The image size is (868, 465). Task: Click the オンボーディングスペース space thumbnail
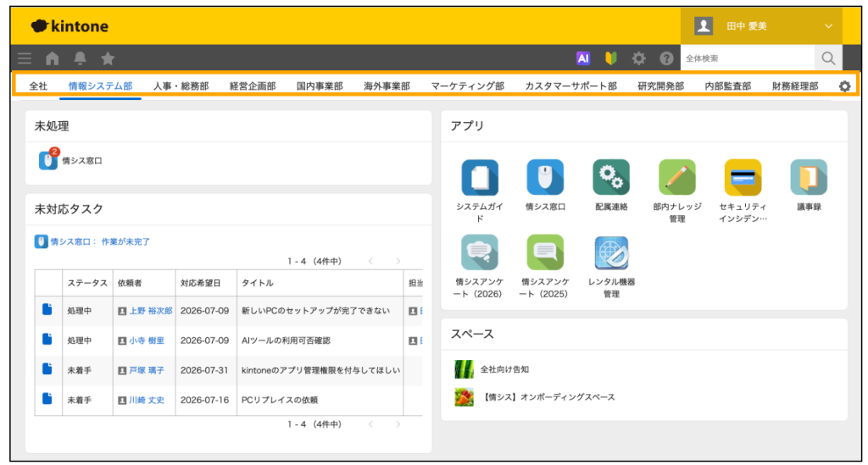point(464,397)
